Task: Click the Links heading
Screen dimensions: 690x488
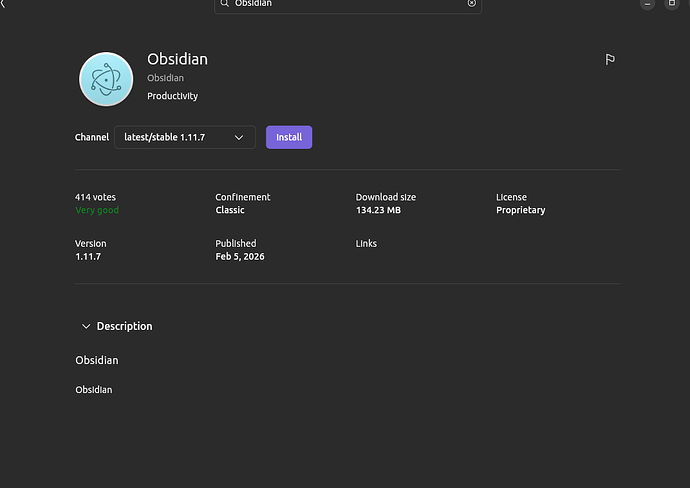Action: (x=366, y=243)
